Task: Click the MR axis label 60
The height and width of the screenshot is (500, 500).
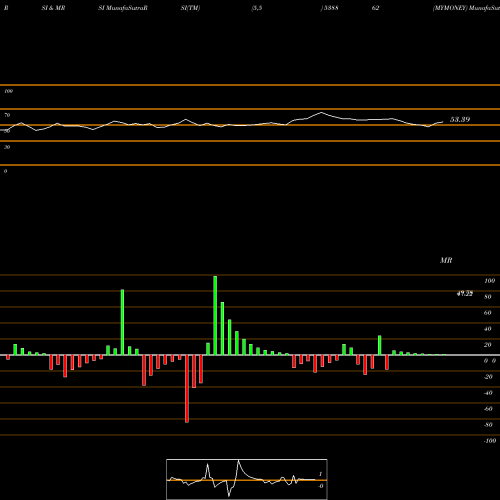Action: pyautogui.click(x=488, y=313)
